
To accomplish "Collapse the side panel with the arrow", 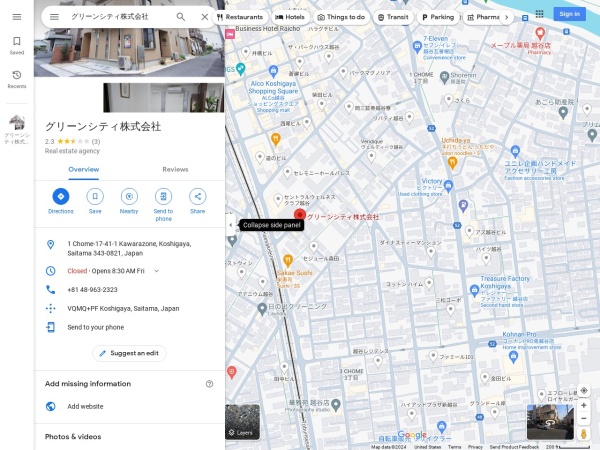I will click(230, 225).
